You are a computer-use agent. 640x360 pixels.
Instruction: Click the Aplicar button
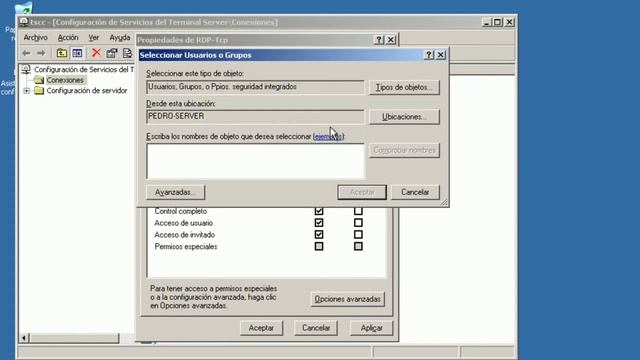tap(371, 328)
